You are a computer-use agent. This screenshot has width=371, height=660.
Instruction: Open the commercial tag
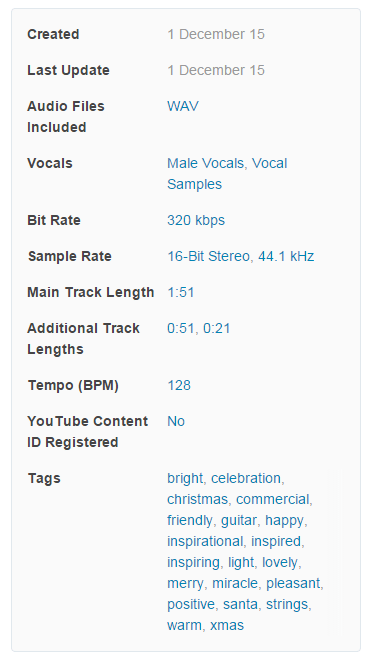273,500
